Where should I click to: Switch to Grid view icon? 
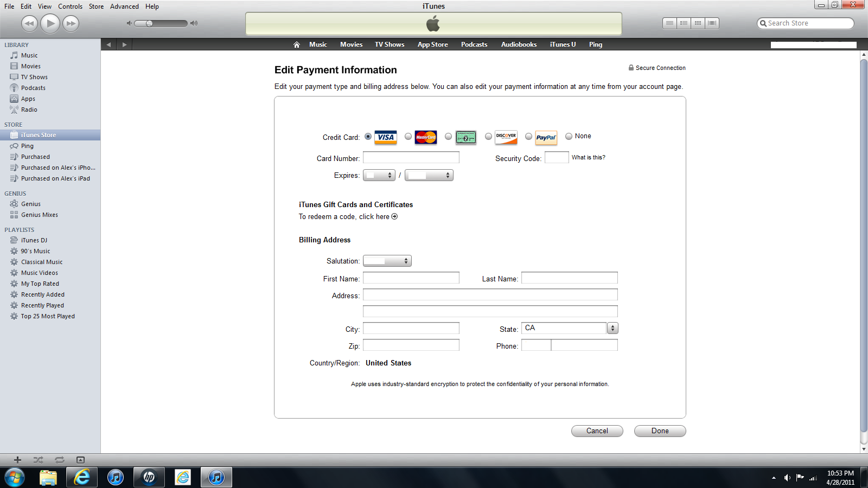tap(698, 23)
